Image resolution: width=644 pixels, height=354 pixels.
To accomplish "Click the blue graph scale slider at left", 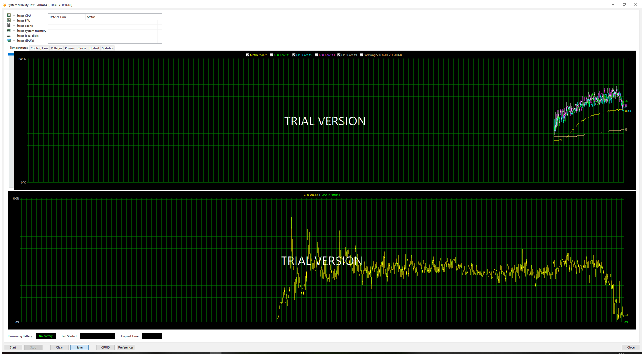I will click(11, 54).
